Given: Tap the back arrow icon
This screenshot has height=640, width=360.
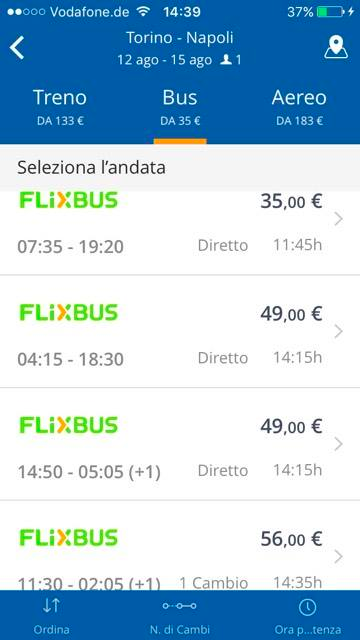Looking at the screenshot, I should (17, 48).
